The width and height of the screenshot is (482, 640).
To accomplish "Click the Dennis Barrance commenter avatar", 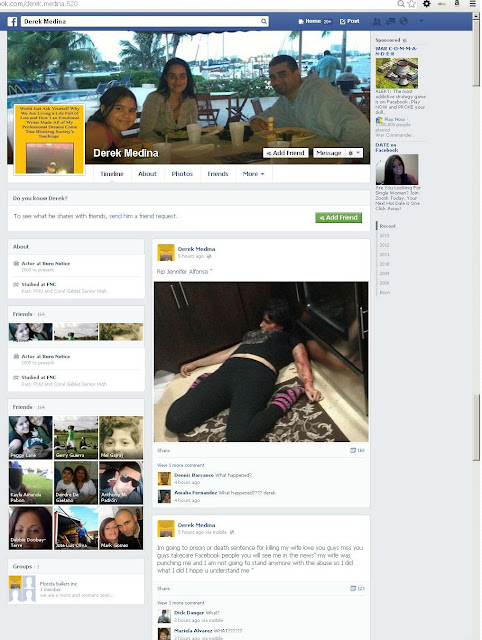I will tap(164, 478).
